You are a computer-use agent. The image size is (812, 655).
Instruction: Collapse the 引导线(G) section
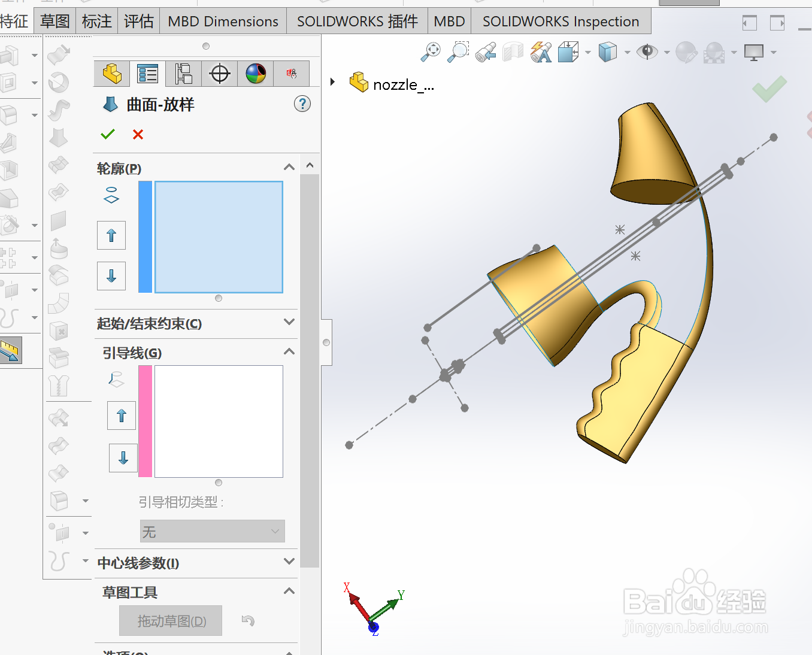(289, 351)
